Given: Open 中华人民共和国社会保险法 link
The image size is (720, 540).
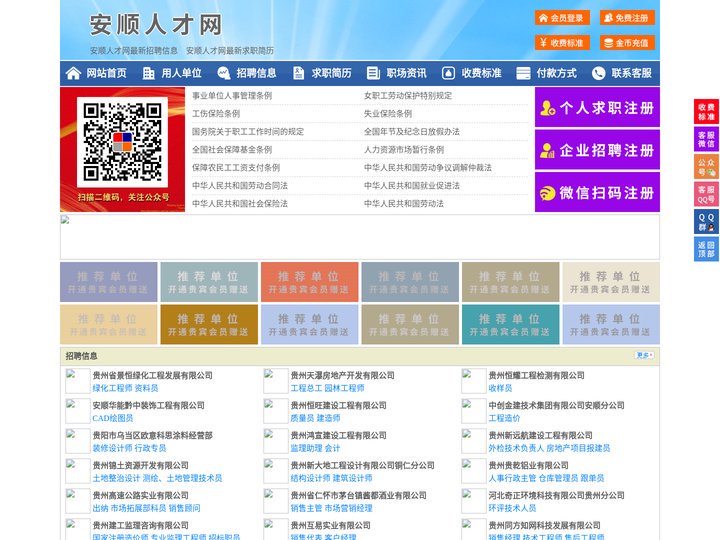Looking at the screenshot, I should point(240,203).
